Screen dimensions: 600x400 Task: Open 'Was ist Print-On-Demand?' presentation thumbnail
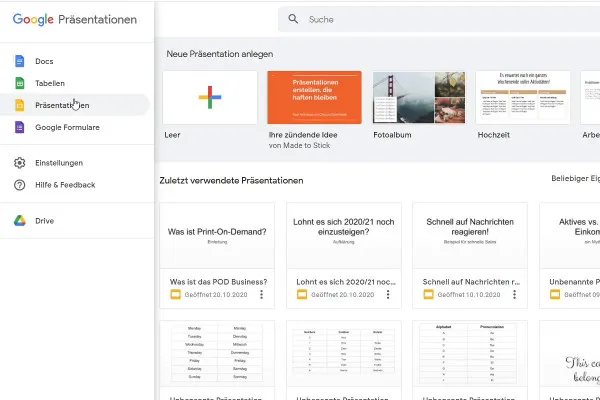[x=217, y=236]
